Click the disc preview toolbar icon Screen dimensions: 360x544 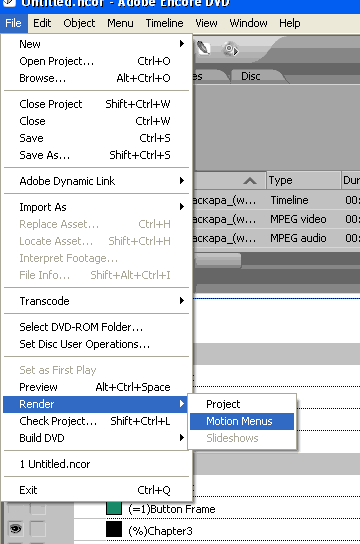230,49
